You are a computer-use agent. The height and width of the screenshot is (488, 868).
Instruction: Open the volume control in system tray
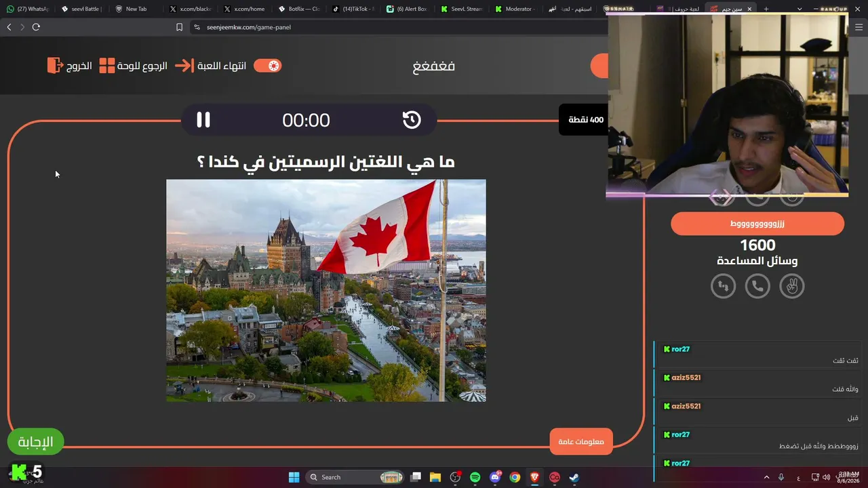pos(826,477)
